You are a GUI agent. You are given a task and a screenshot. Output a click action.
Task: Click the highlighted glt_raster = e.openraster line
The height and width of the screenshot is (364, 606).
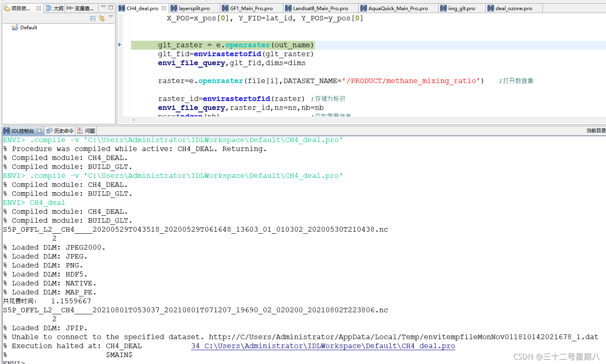point(236,45)
